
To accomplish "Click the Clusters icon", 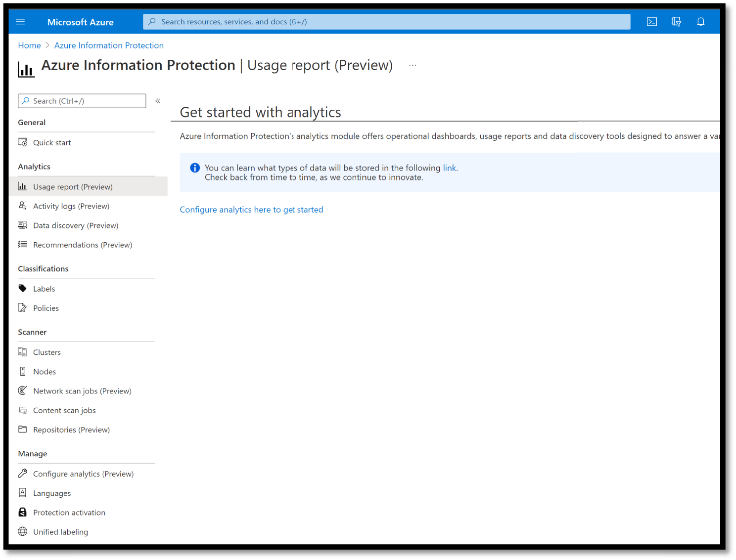I will 22,351.
